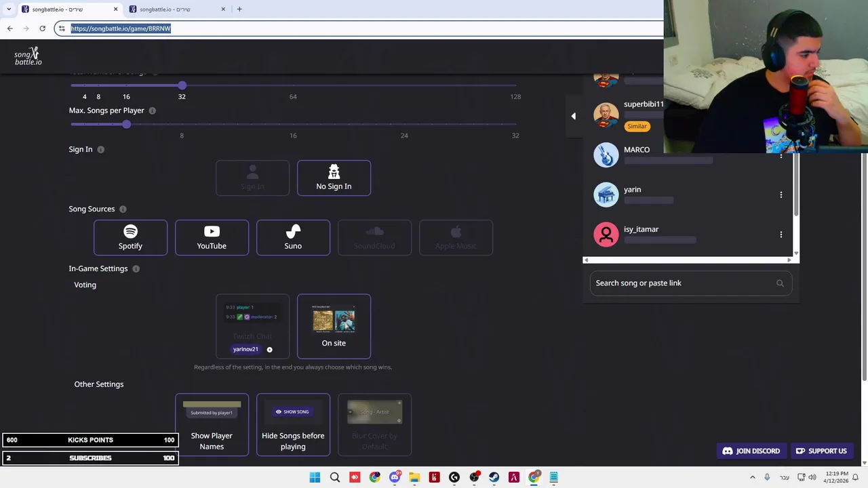Click Max. Songs per Player slider handle
This screenshot has height=488, width=868.
click(x=126, y=125)
